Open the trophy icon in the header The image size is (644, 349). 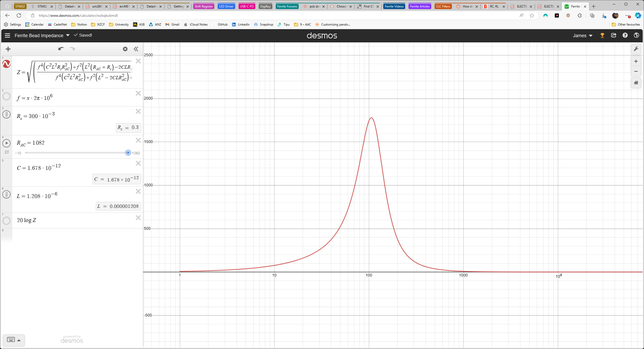[x=602, y=35]
